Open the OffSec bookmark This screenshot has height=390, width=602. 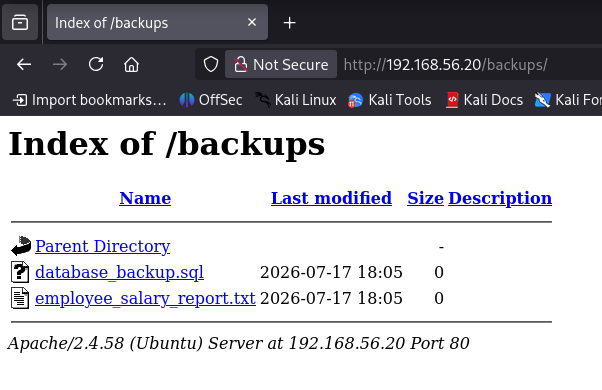[x=211, y=100]
